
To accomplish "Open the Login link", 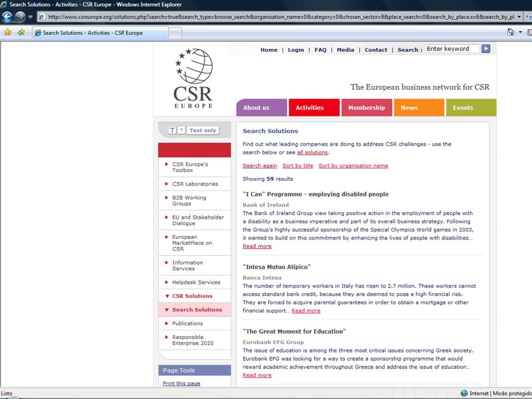I will (296, 50).
